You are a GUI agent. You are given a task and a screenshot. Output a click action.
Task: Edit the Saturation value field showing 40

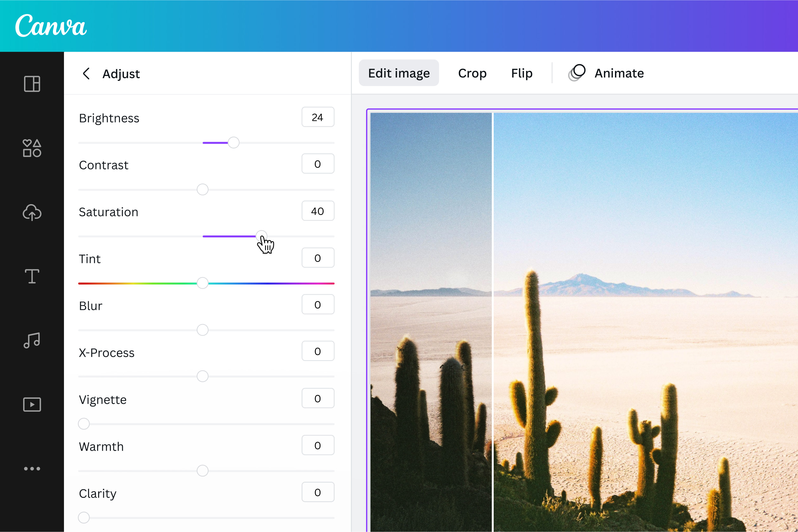(318, 211)
